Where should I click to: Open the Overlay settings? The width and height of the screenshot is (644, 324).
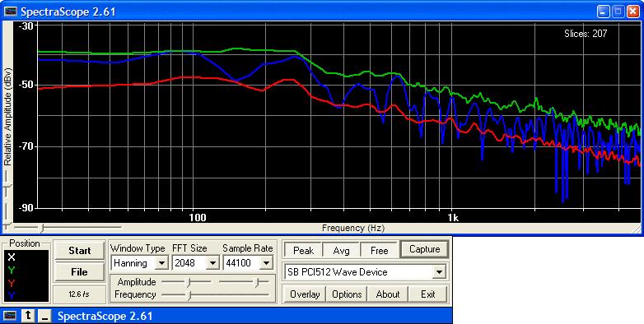305,294
